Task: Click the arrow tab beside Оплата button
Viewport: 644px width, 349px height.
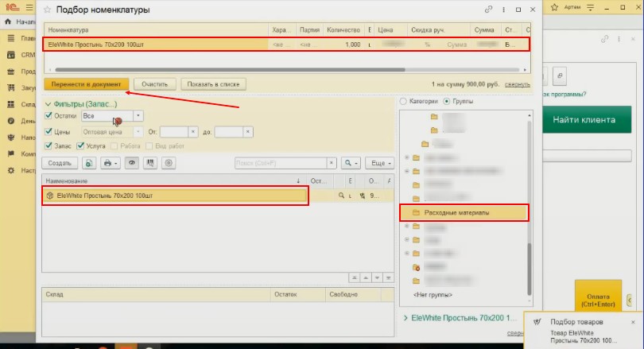Action: coord(629,301)
